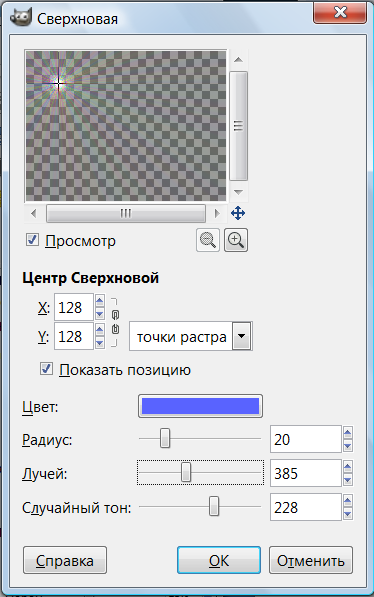Image resolution: width=374 pixels, height=597 pixels.
Task: Click preview scroll up arrow
Action: tap(238, 60)
